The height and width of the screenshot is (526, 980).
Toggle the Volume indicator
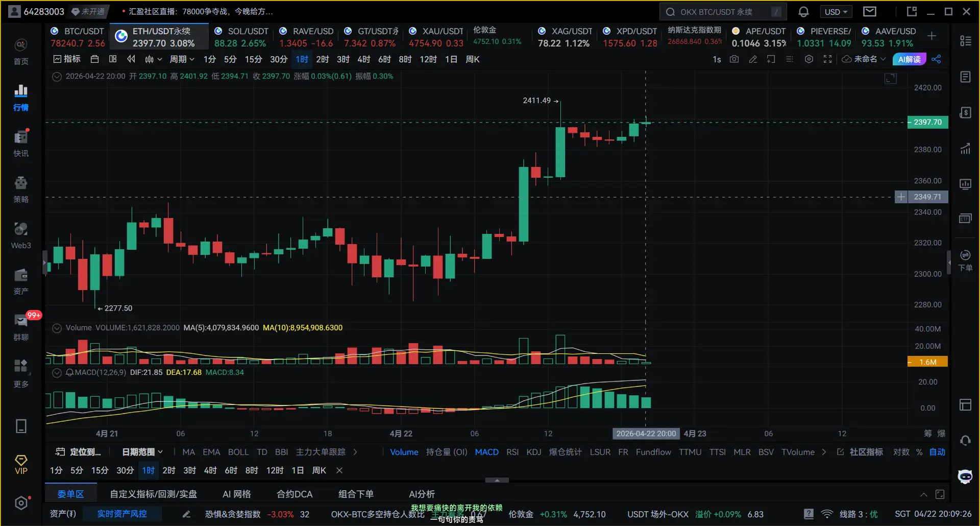tap(404, 452)
